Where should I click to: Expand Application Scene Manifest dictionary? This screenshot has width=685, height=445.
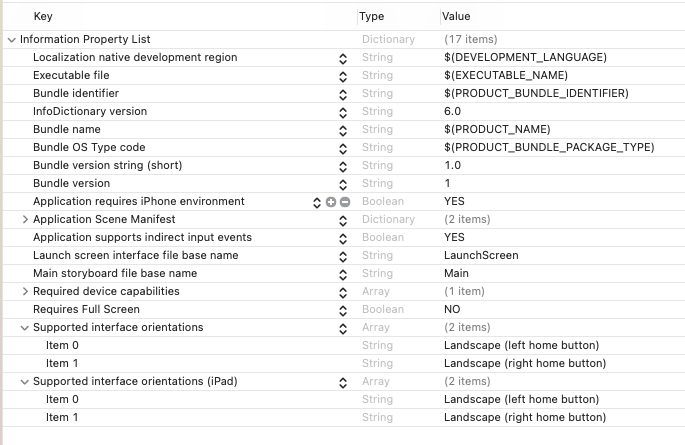(x=25, y=220)
